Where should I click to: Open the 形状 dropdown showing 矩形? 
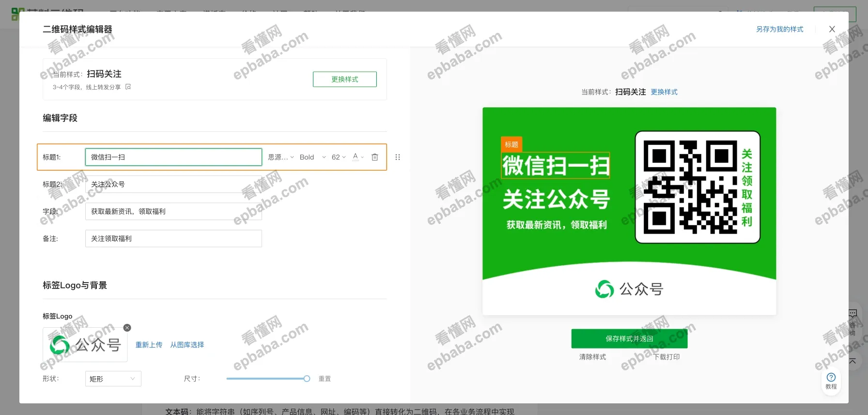[113, 379]
